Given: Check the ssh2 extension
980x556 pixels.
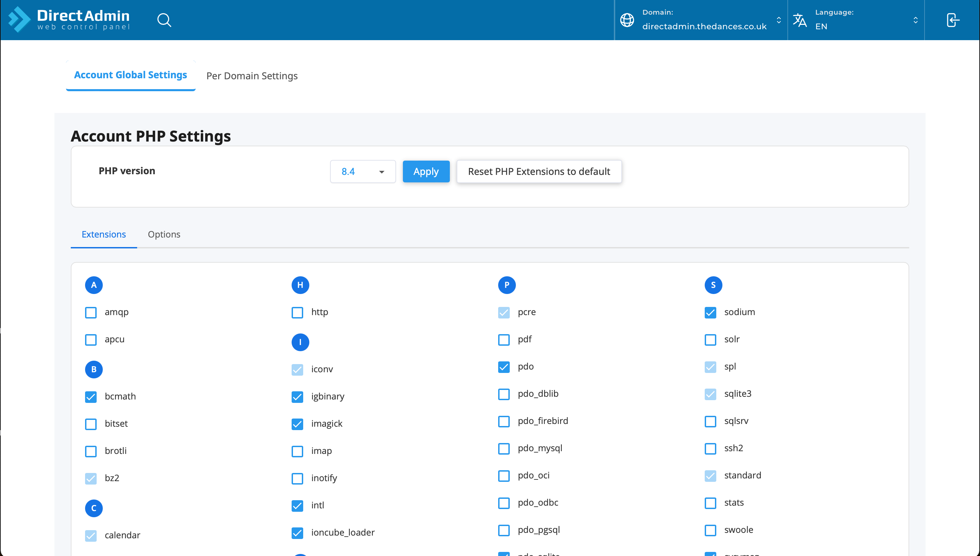Looking at the screenshot, I should pyautogui.click(x=710, y=448).
